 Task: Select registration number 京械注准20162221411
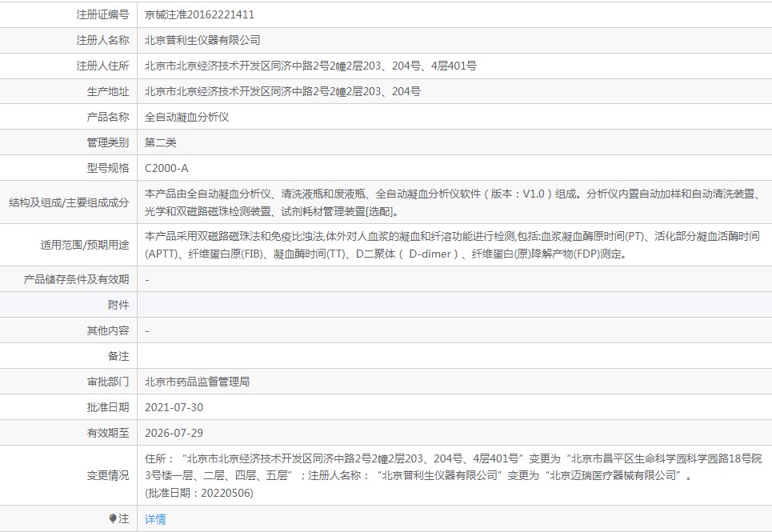click(x=199, y=14)
